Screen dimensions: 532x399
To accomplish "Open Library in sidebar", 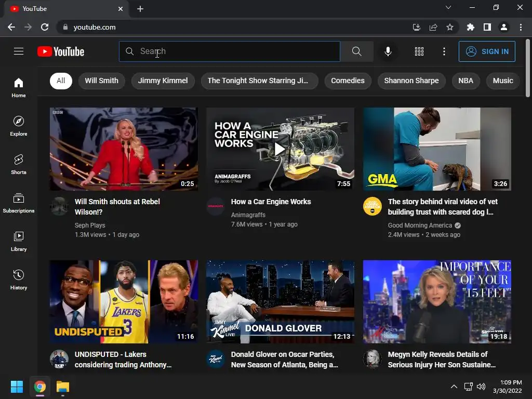I will [x=19, y=241].
